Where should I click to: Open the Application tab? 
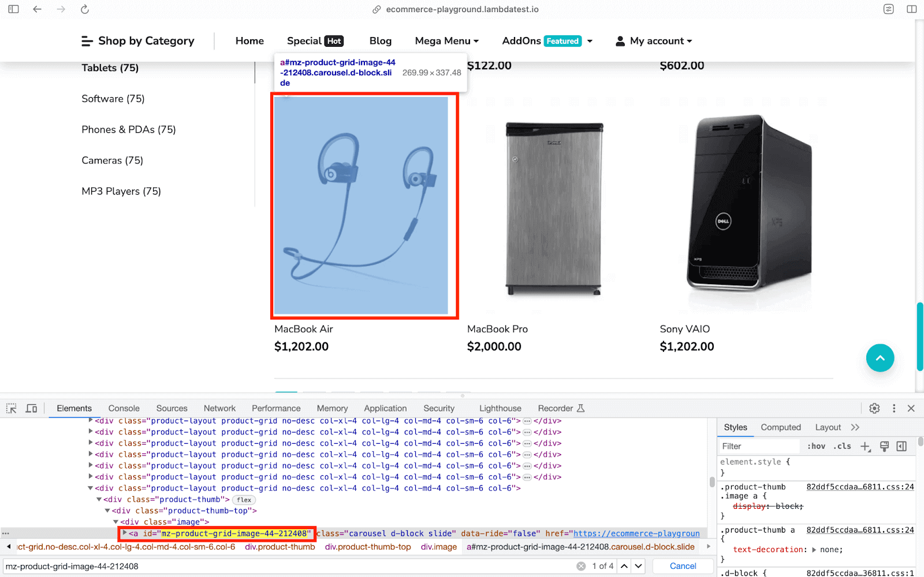click(x=385, y=408)
